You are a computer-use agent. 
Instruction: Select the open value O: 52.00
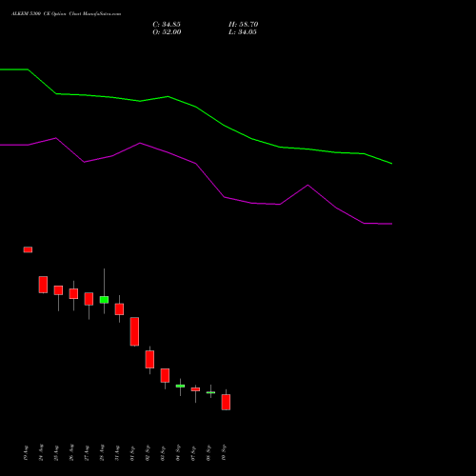[167, 32]
